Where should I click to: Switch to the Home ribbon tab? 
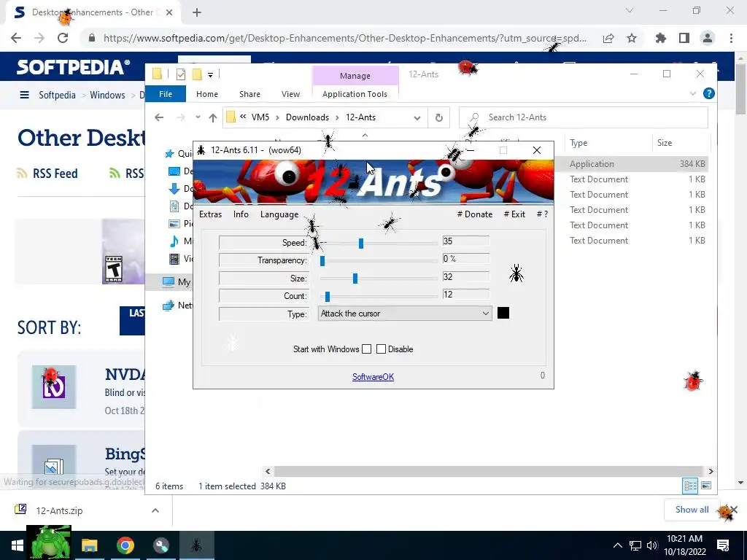coord(206,94)
